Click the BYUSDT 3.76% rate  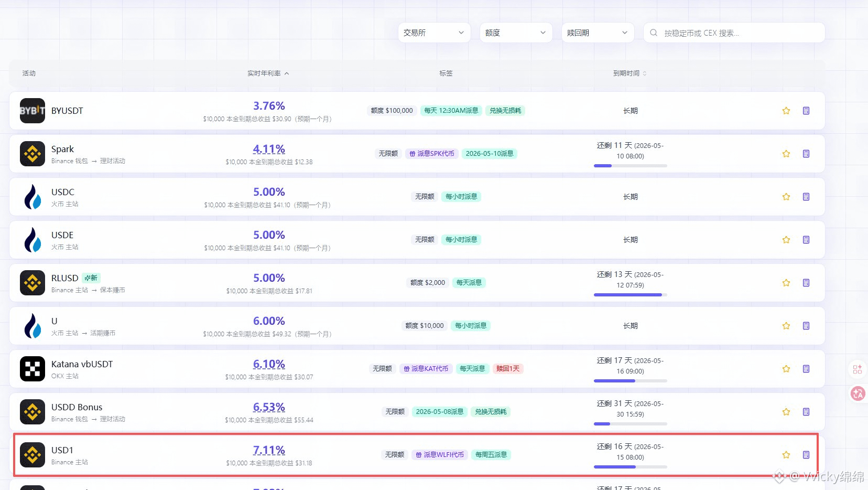tap(269, 106)
